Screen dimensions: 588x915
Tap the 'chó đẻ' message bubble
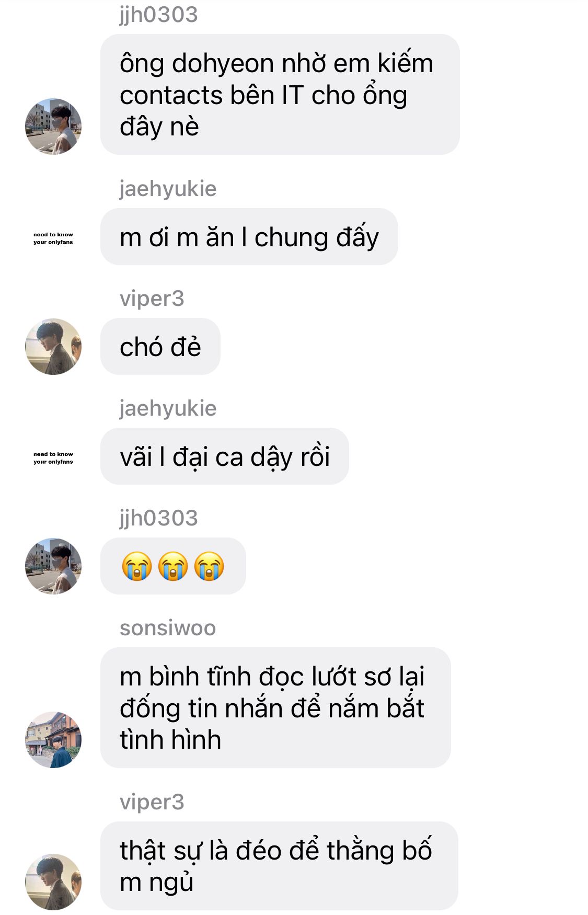(x=160, y=347)
